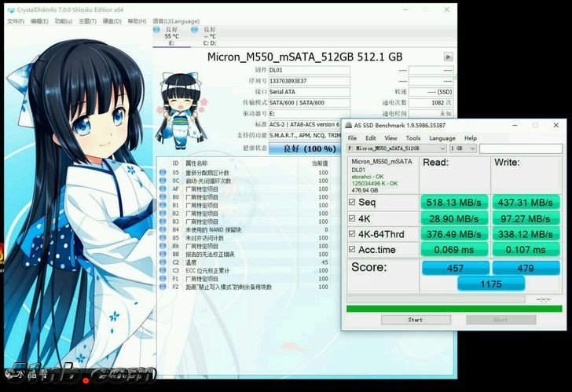572x392 pixels.
Task: Disable the 4K-64Thrd test checkbox
Action: point(351,233)
